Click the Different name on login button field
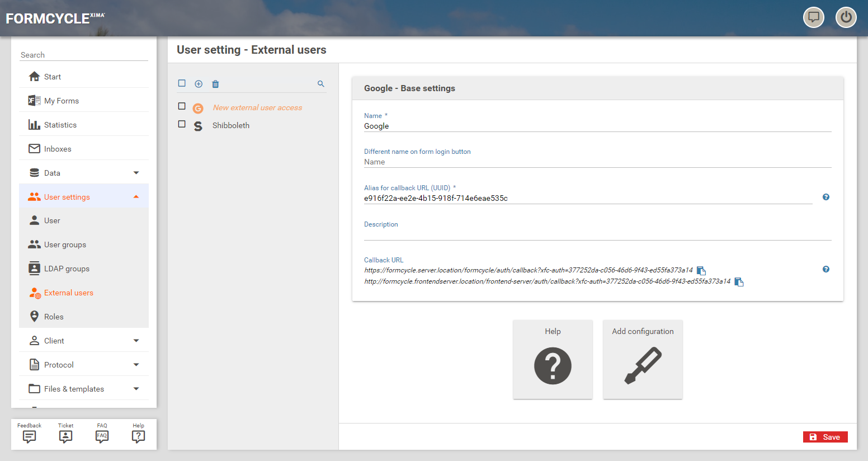This screenshot has width=868, height=461. [x=597, y=162]
